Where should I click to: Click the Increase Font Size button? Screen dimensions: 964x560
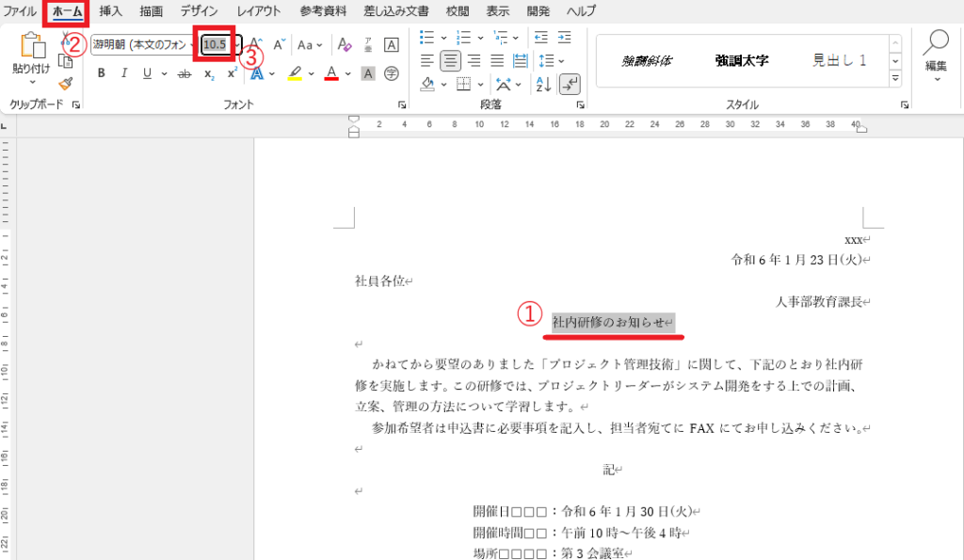tap(256, 44)
